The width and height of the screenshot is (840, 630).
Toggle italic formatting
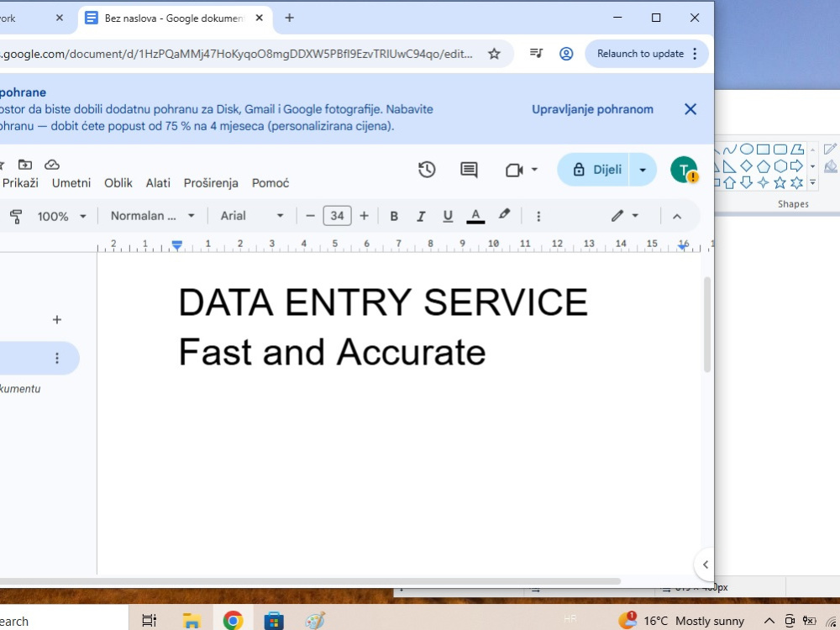421,216
